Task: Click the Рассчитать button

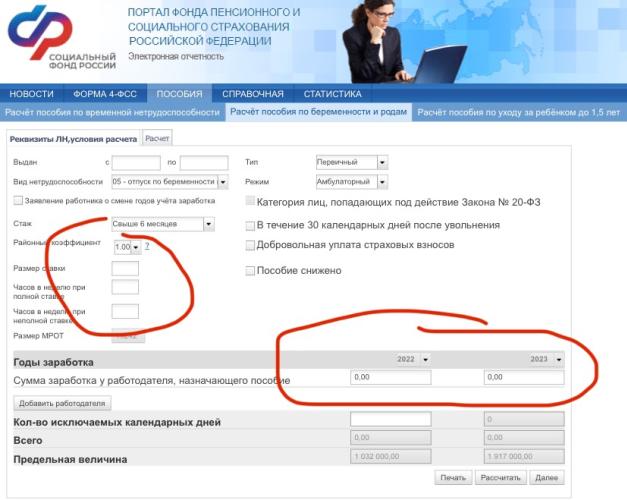Action: click(500, 478)
